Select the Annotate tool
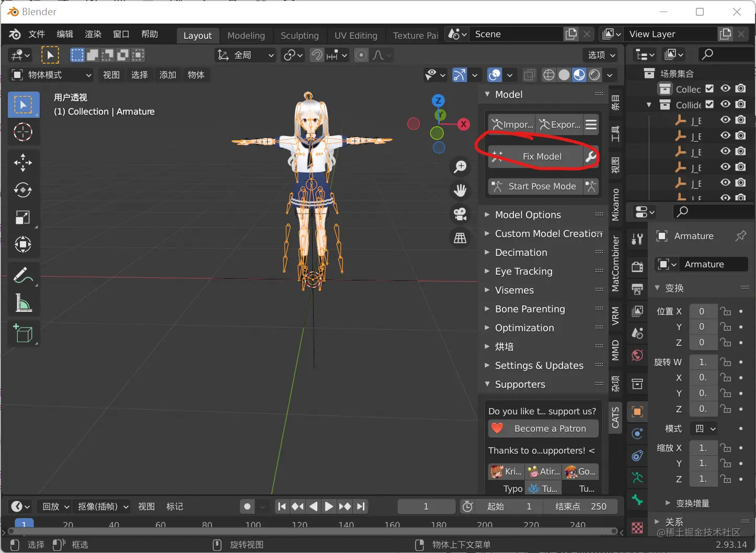 (x=23, y=275)
